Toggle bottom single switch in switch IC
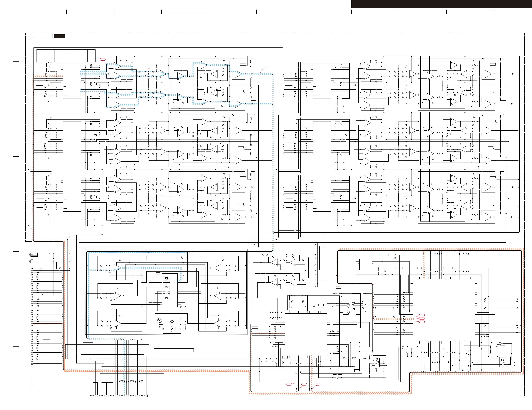Image resolution: width=532 pixels, height=410 pixels. 167,298
